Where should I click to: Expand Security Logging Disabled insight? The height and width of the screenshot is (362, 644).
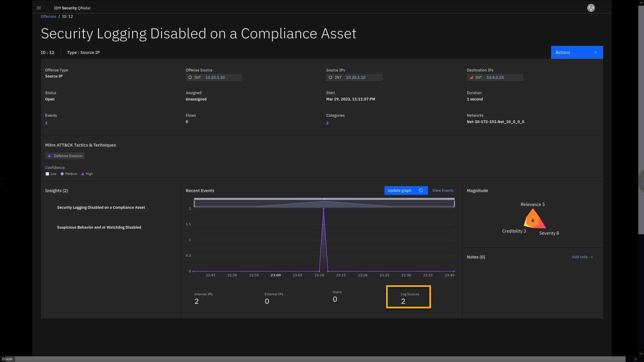[x=101, y=207]
